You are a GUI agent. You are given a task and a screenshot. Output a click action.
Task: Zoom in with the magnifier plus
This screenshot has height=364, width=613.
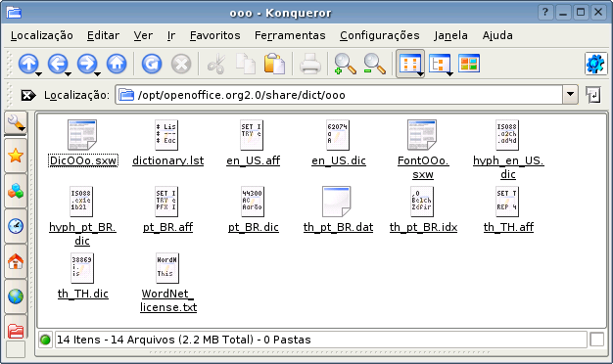point(345,64)
